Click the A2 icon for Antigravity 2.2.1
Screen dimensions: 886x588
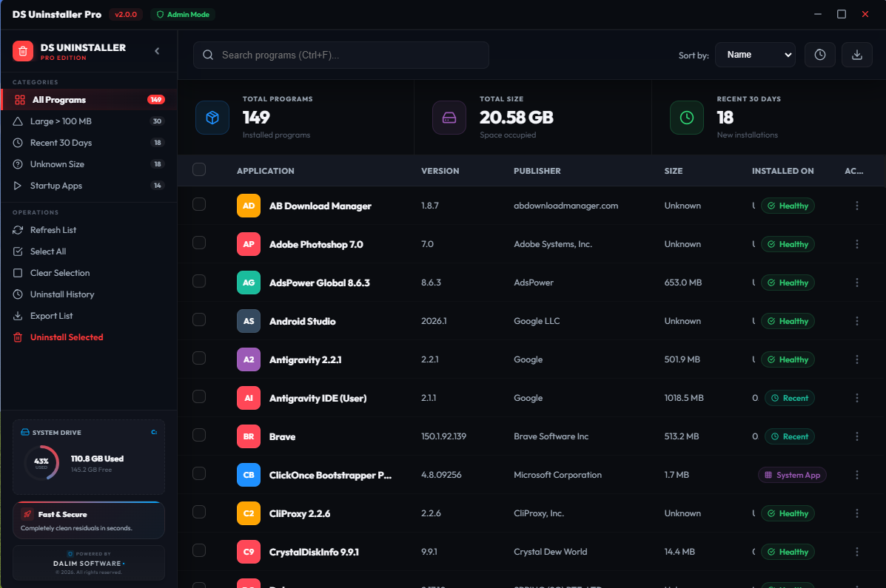click(x=249, y=359)
